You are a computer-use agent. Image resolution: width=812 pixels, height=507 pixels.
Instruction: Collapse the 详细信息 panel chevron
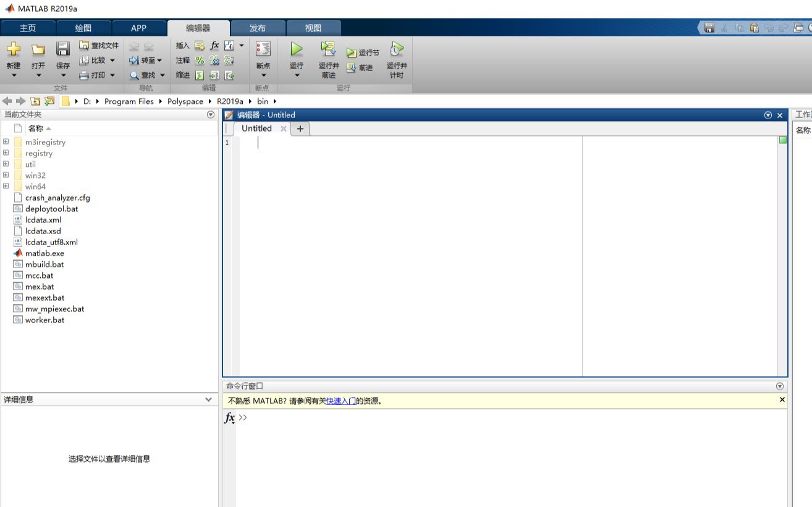coord(209,400)
